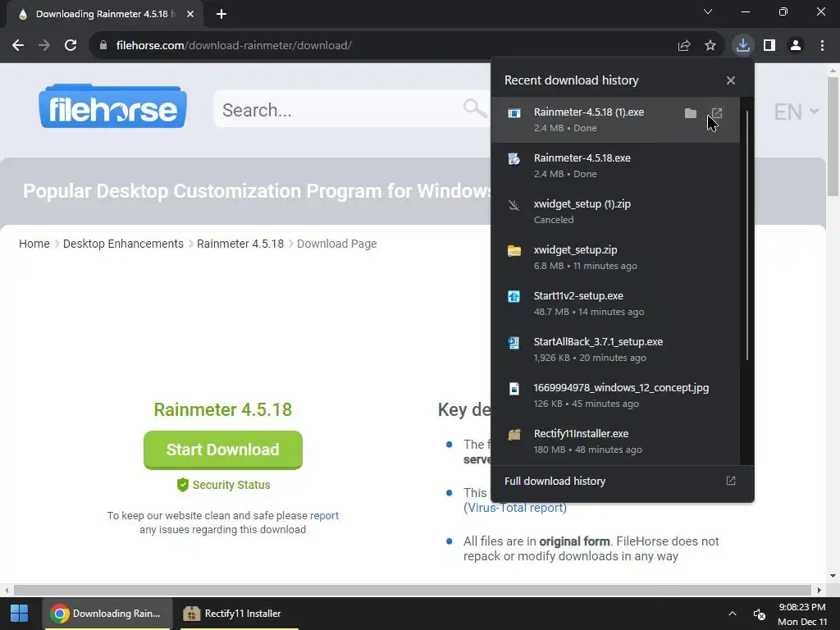This screenshot has width=840, height=630.
Task: Open the Rainmeter-4.5.18.exe download entry
Action: [615, 166]
